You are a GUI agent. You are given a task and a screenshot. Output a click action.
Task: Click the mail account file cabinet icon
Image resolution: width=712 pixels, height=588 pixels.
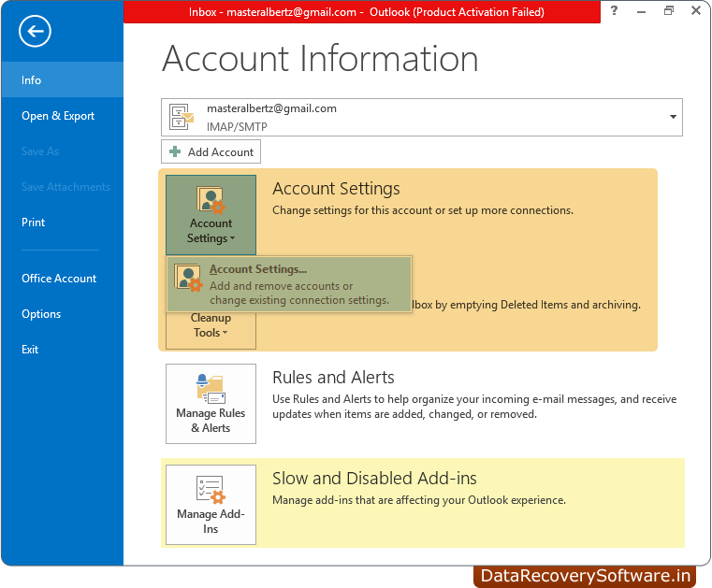pyautogui.click(x=181, y=117)
